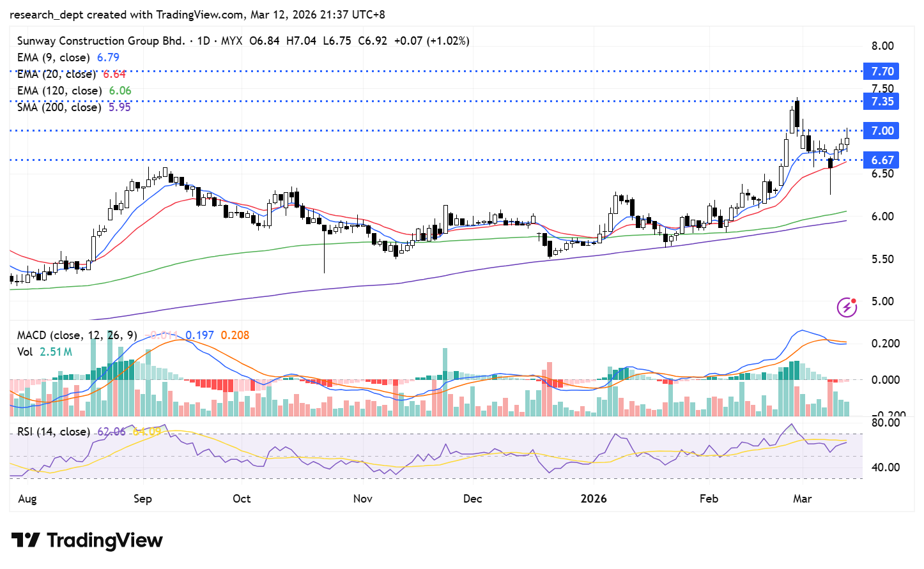The width and height of the screenshot is (924, 569).
Task: Toggle the EMA (120, close) indicator legend
Action: click(59, 91)
